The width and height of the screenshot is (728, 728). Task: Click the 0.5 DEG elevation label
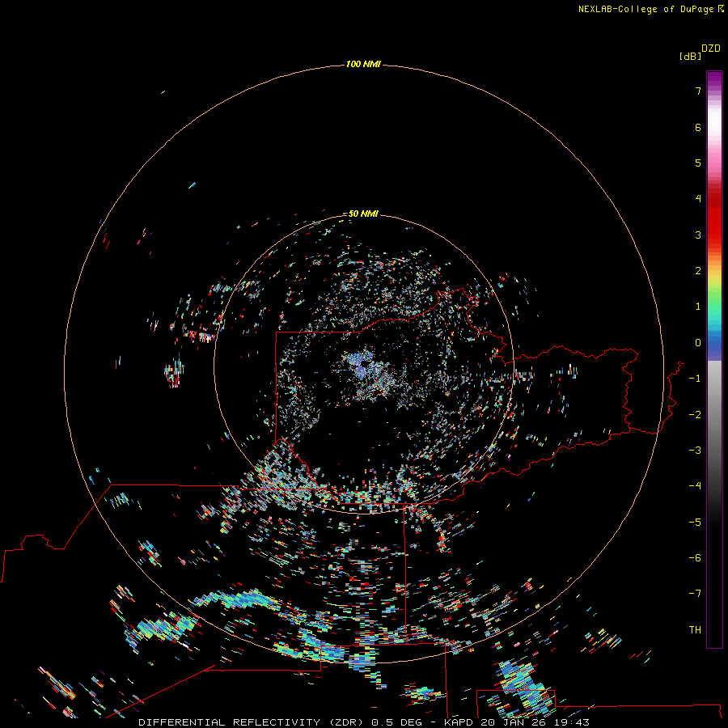396,722
